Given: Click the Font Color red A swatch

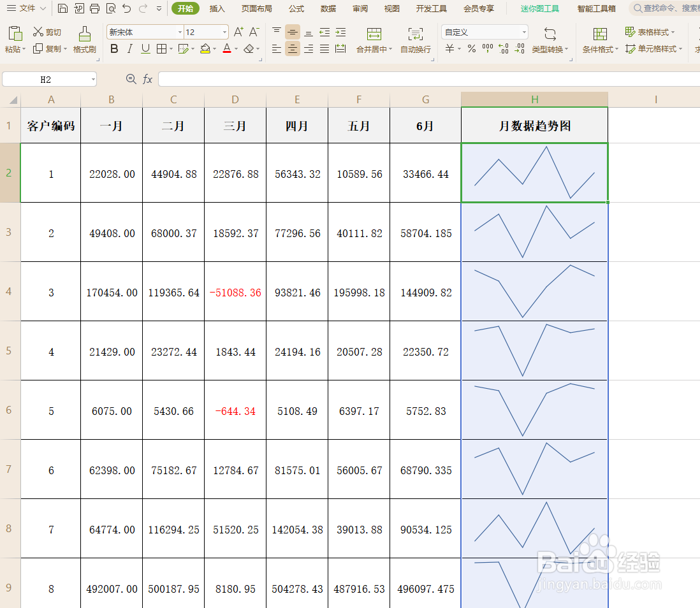Looking at the screenshot, I should (x=227, y=48).
